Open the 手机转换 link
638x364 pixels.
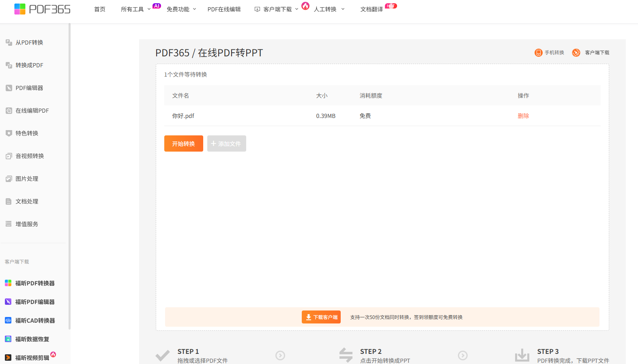click(x=554, y=53)
